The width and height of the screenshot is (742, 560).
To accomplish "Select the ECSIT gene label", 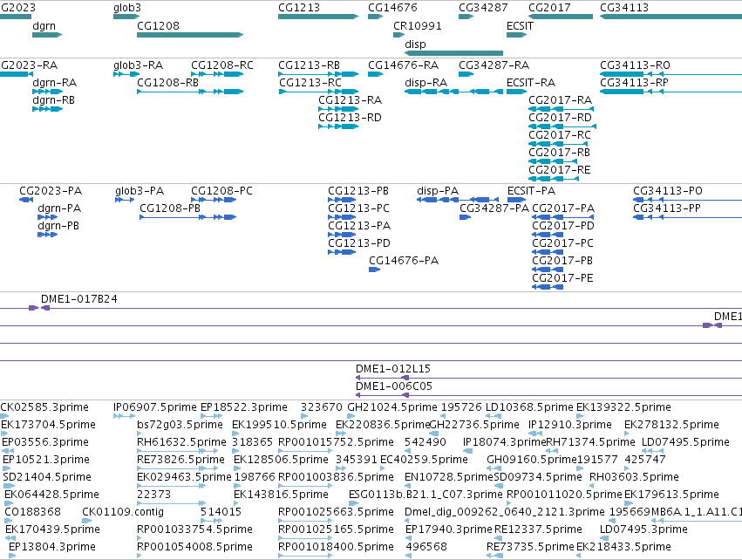I will coord(520,25).
